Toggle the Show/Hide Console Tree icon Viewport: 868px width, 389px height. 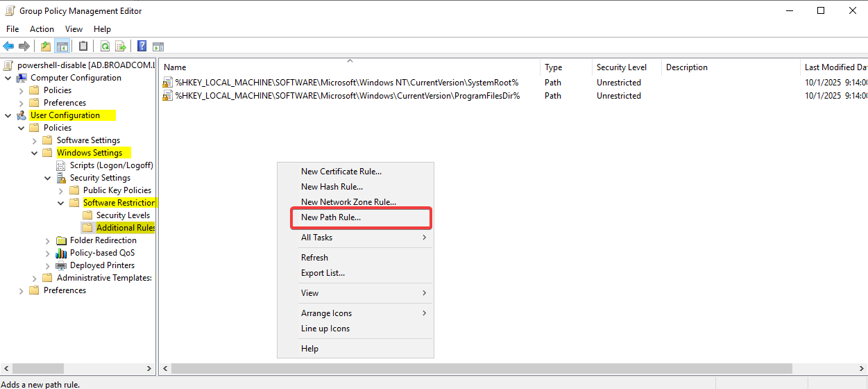click(62, 47)
